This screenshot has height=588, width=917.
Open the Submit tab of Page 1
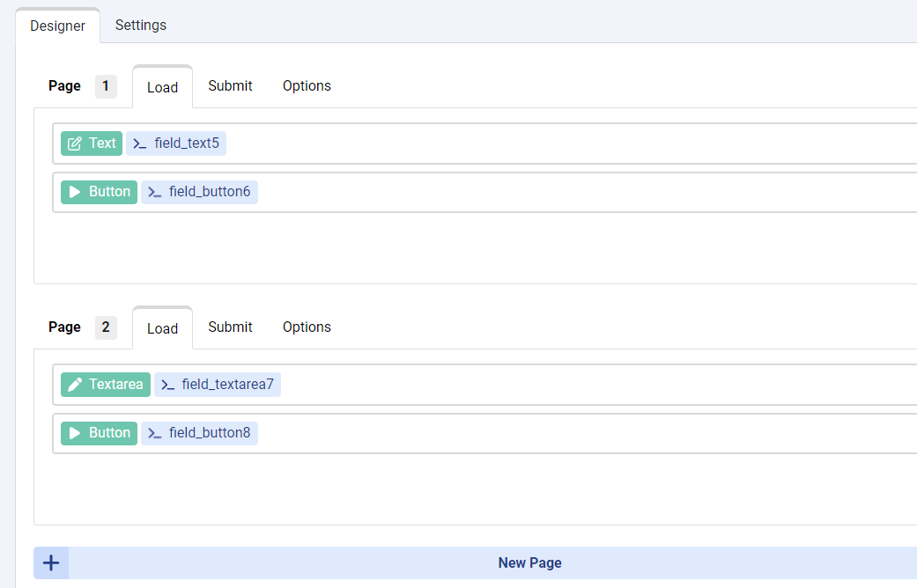[230, 85]
